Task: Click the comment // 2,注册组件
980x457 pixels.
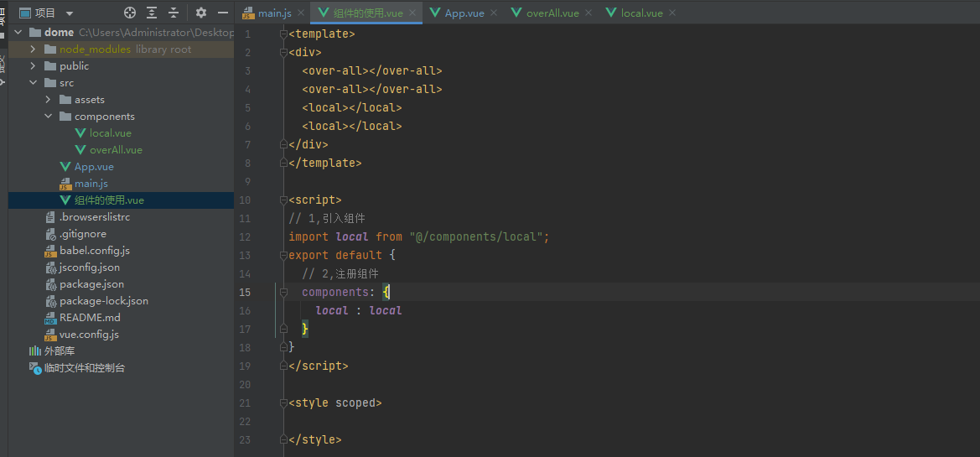Action: [340, 274]
